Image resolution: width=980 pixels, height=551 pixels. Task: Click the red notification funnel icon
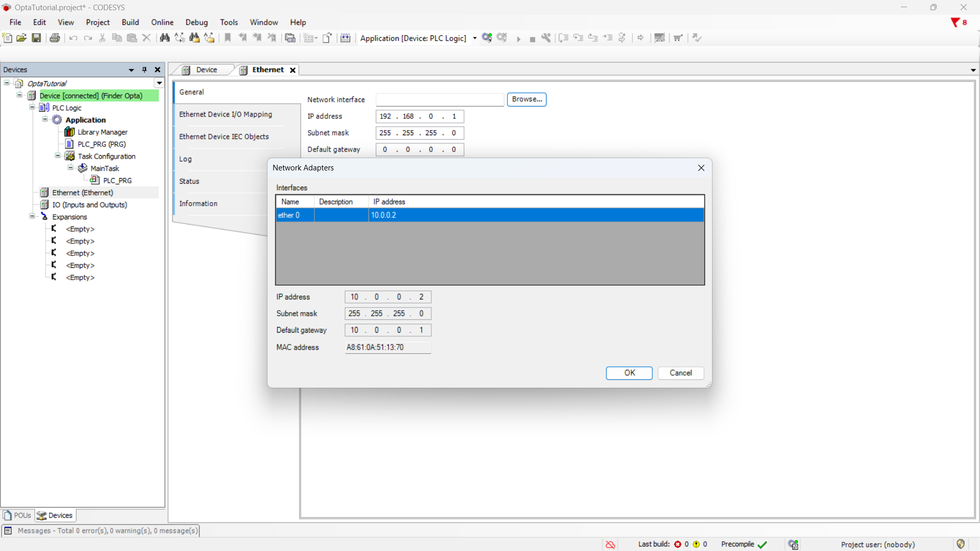tap(954, 22)
